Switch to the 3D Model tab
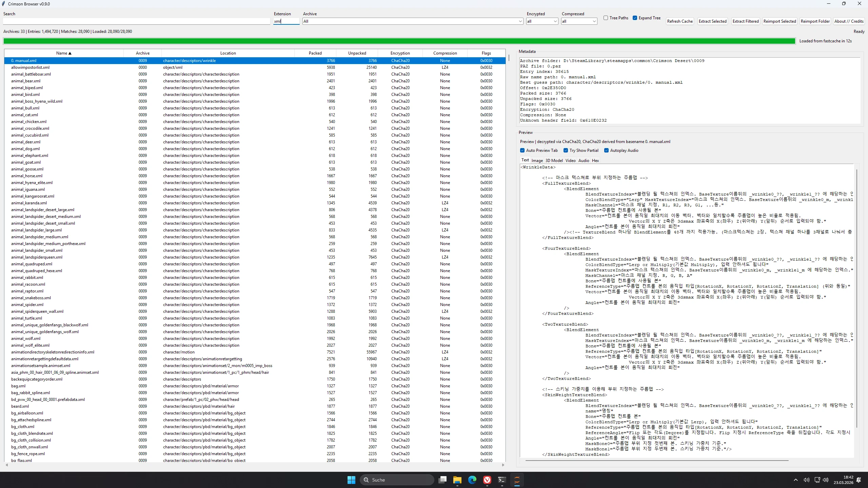The height and width of the screenshot is (488, 868). coord(554,161)
